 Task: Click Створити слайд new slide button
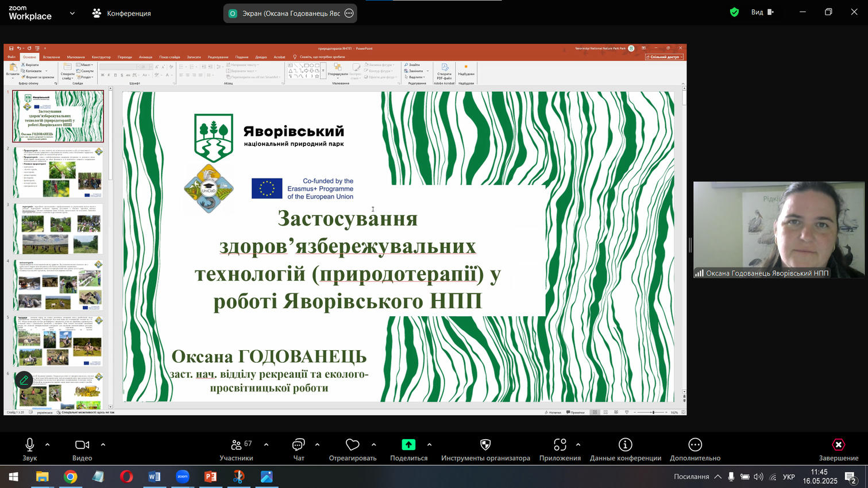[x=68, y=72]
